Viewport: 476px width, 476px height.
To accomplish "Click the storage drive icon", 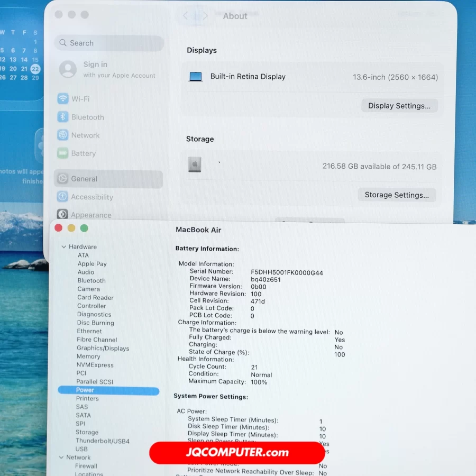I will click(x=195, y=164).
